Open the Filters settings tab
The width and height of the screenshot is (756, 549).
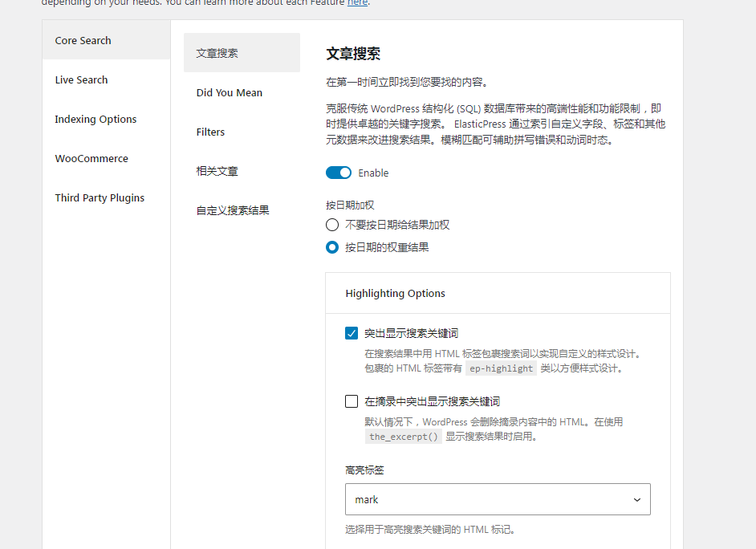pos(210,132)
